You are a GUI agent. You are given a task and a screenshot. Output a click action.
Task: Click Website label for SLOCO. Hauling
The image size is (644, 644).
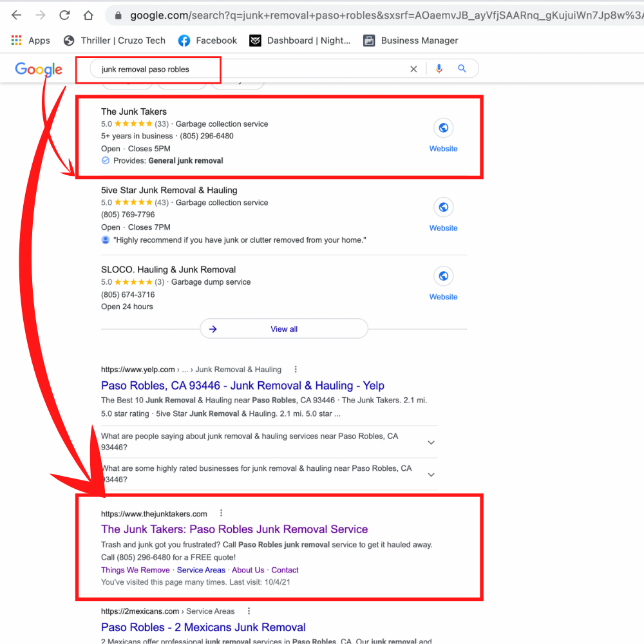coord(444,297)
